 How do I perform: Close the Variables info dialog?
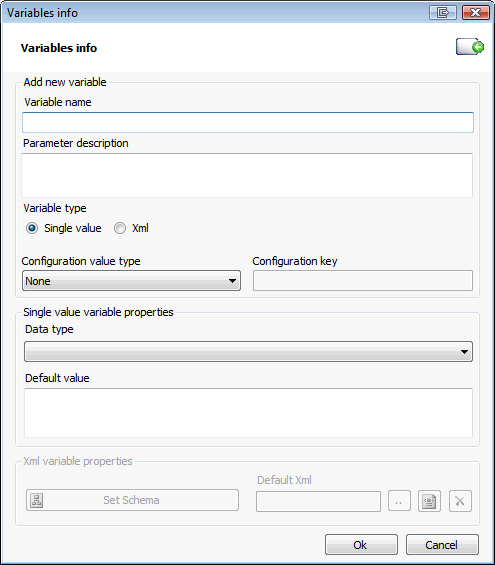pos(476,13)
